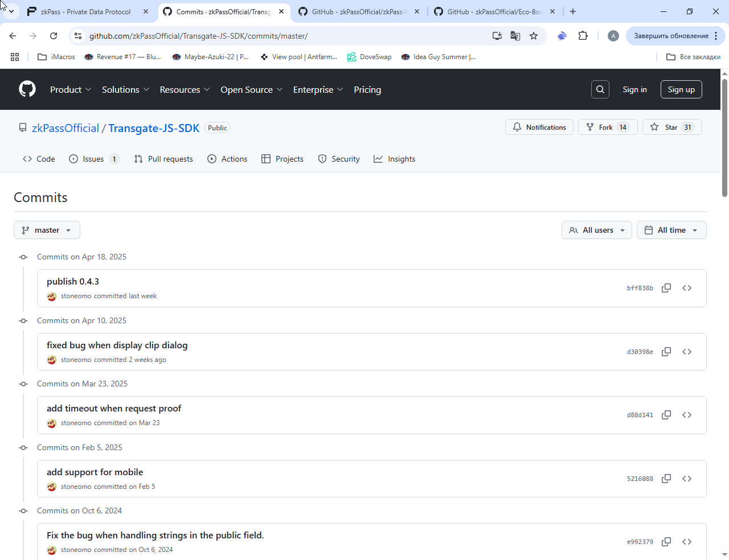Reload the page

(x=54, y=36)
